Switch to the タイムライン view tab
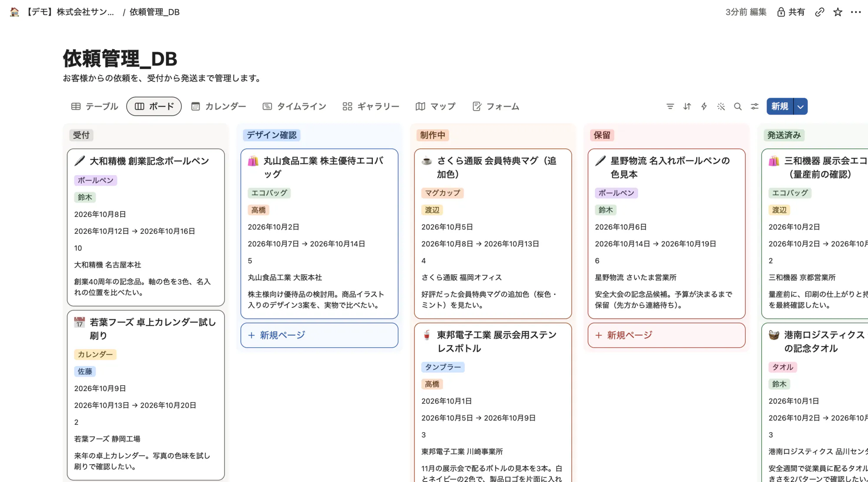Screen dimensions: 868x482 [294, 106]
